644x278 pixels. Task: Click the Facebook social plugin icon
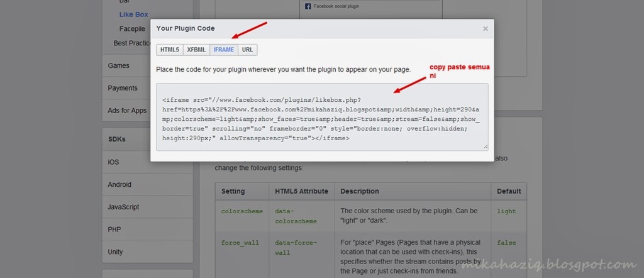(308, 6)
